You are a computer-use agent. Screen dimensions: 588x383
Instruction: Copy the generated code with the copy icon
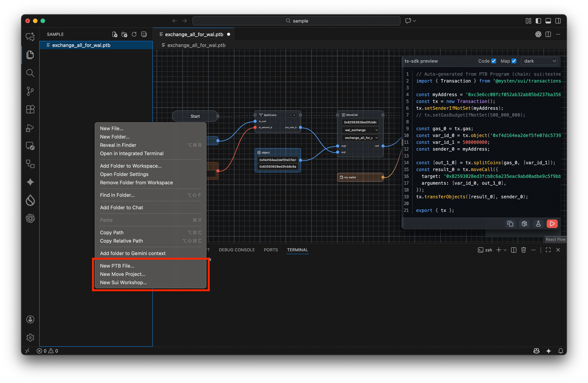[x=510, y=224]
